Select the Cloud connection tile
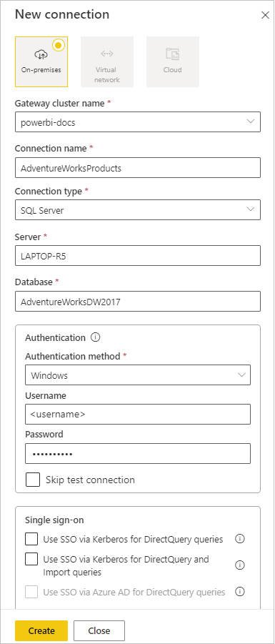275x644 pixels. pos(172,62)
